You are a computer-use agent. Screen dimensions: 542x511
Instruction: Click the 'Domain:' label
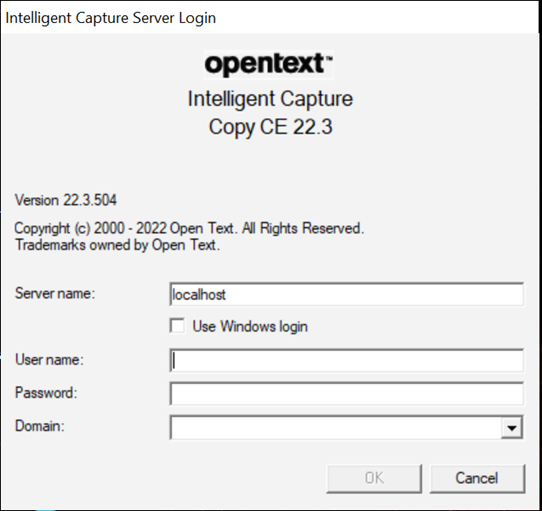[x=40, y=426]
